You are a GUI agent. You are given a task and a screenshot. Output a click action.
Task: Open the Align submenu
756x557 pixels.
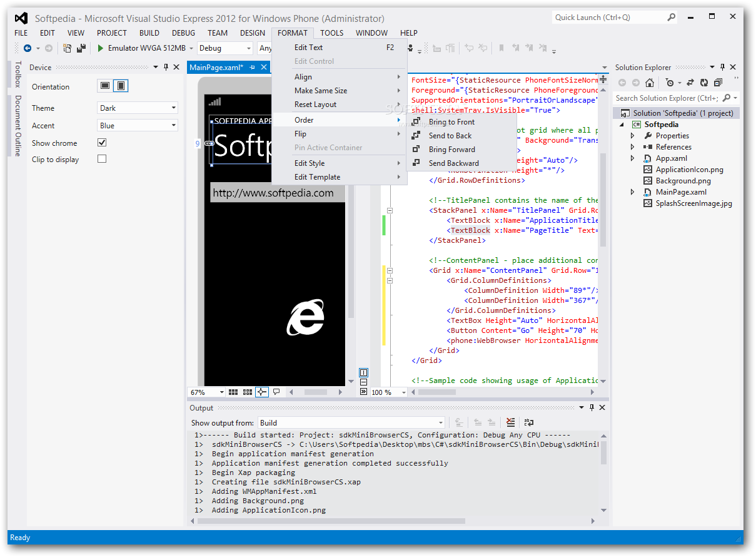click(x=340, y=76)
